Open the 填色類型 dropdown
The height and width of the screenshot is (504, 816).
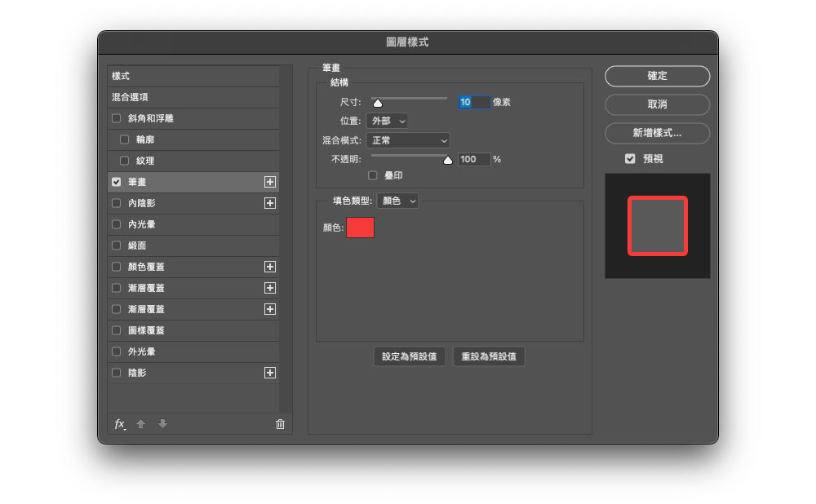pyautogui.click(x=397, y=201)
